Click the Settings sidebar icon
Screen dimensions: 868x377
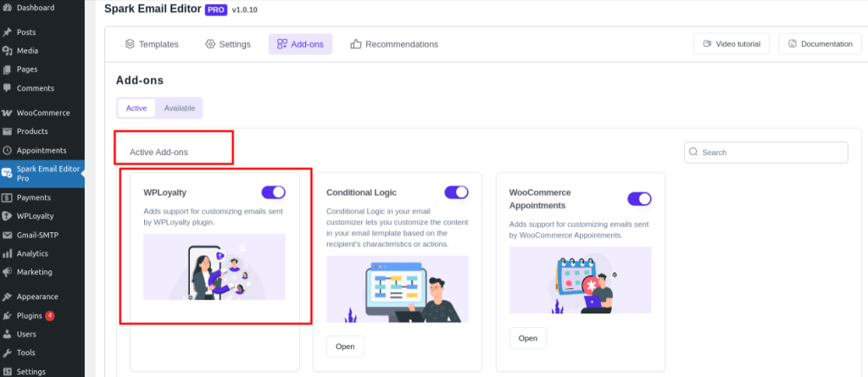pos(7,371)
